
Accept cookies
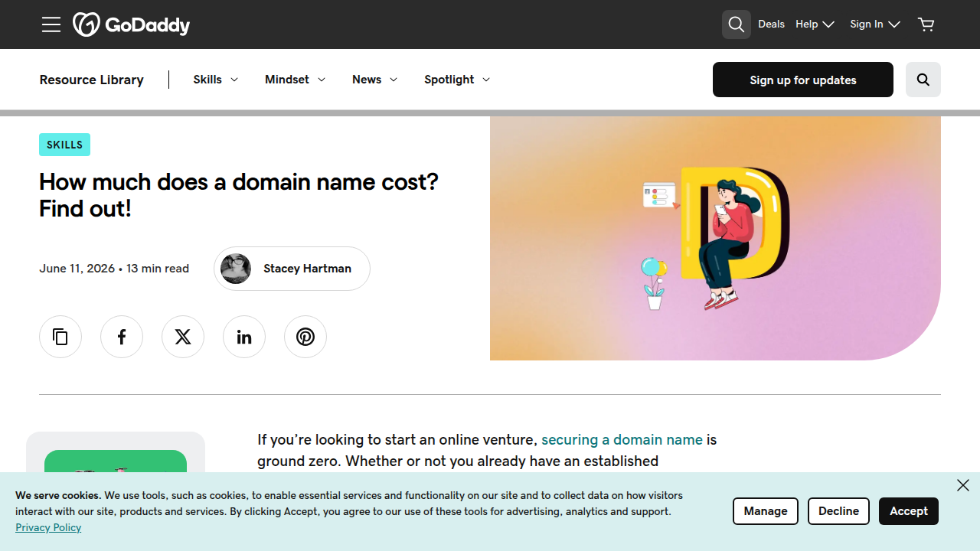(909, 511)
